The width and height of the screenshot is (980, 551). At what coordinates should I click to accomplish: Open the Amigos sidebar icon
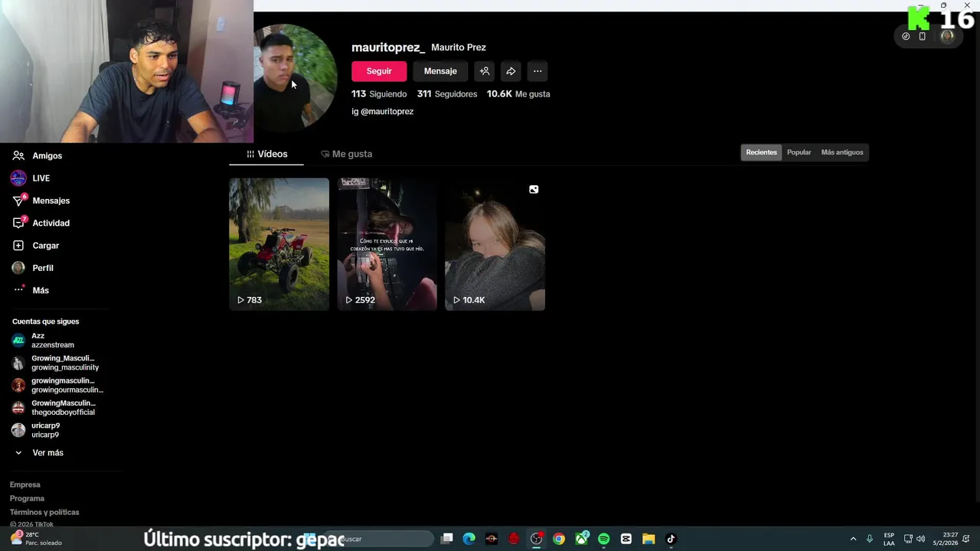(x=18, y=155)
